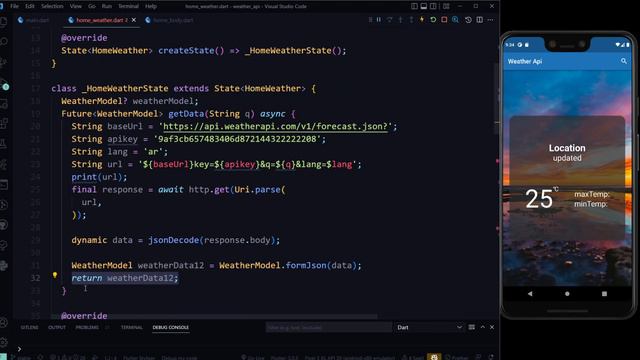Screen dimensions: 640x360
Task: Click the jsonDecode call in code
Action: pos(173,240)
